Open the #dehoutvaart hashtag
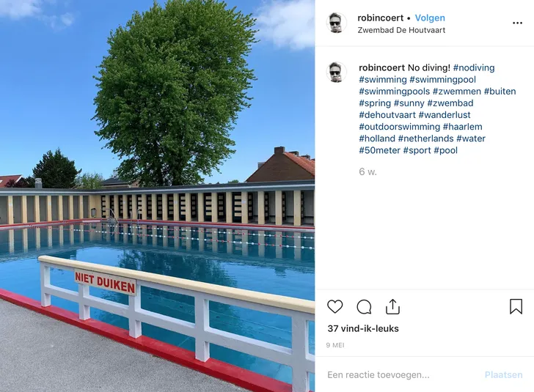 click(387, 115)
